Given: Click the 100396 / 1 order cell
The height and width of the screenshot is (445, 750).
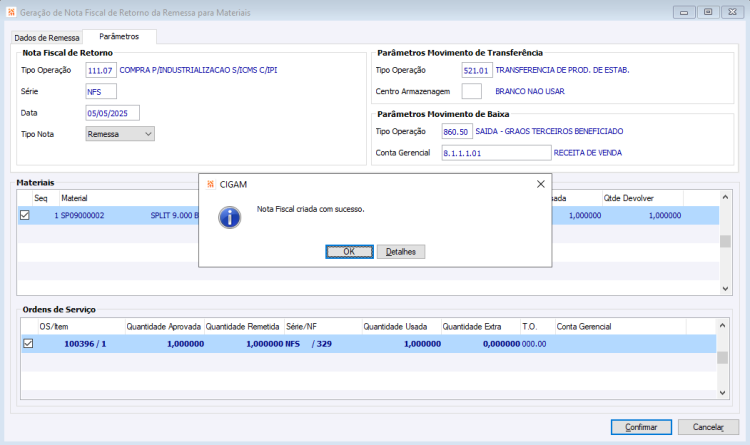Looking at the screenshot, I should pos(85,344).
